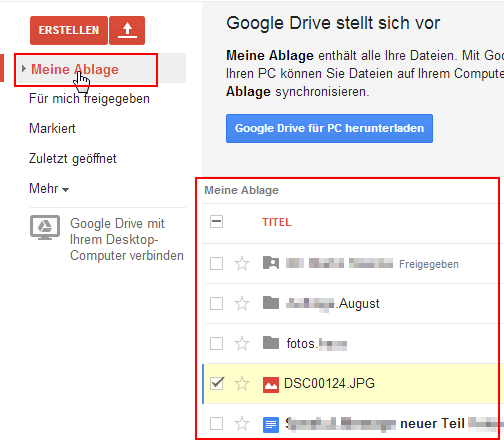Star the folder ending in .August
504x442 pixels.
(242, 303)
